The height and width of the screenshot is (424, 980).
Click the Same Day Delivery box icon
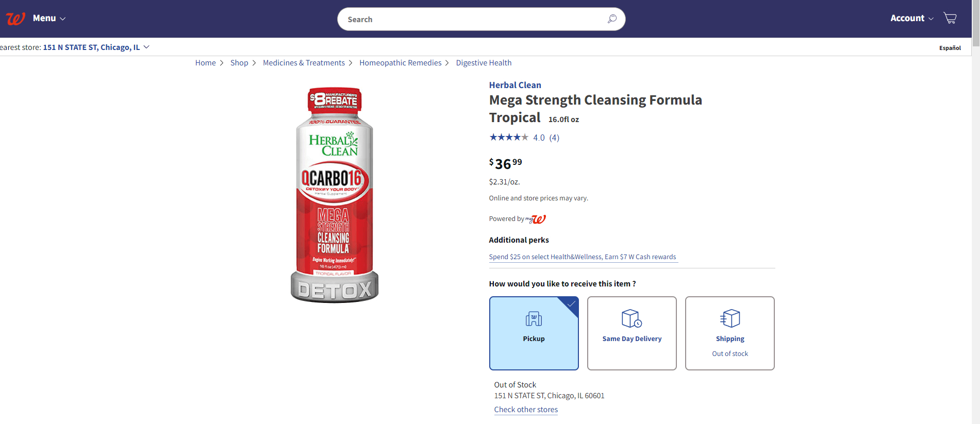(632, 318)
